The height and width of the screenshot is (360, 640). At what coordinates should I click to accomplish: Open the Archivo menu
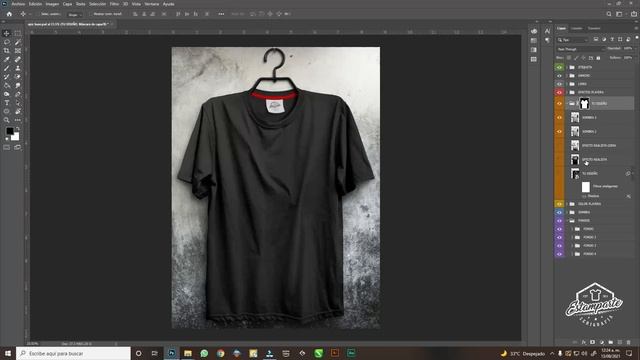pos(18,4)
